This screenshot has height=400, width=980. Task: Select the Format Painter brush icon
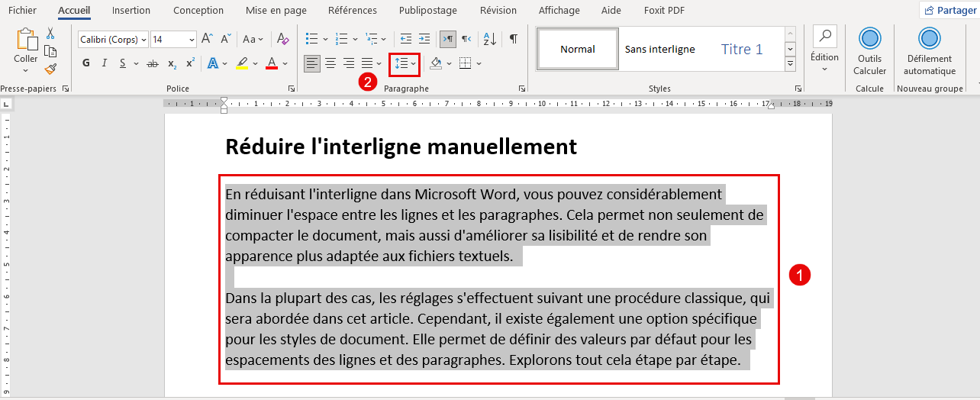point(50,69)
